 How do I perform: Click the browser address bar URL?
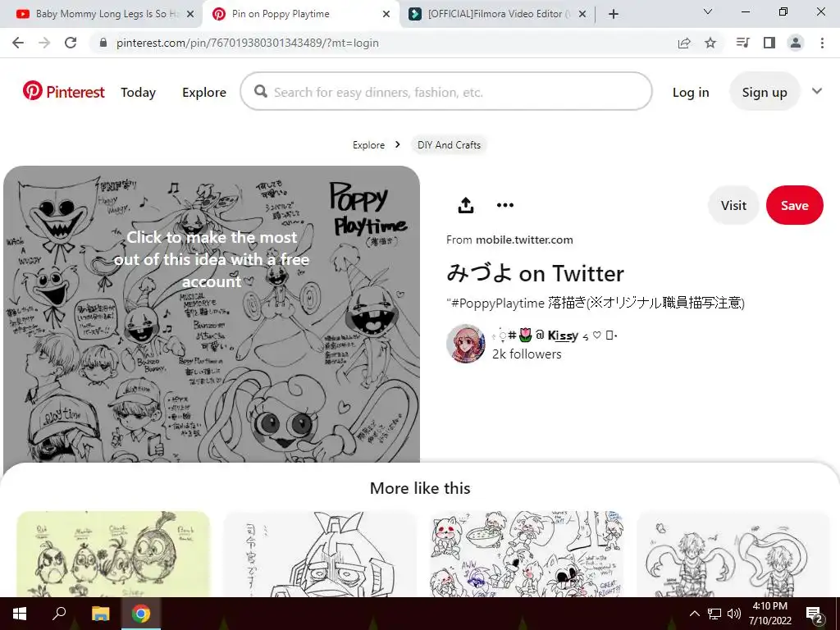[248, 43]
